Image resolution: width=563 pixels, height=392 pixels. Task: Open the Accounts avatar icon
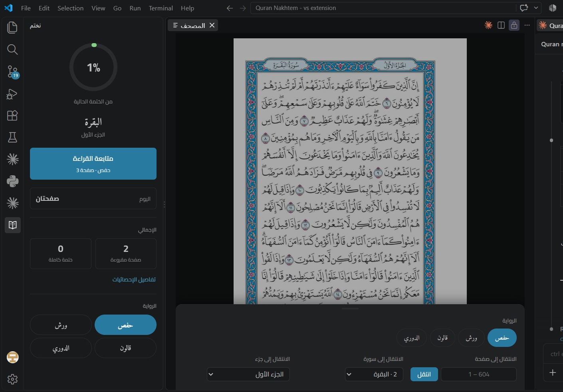point(12,357)
